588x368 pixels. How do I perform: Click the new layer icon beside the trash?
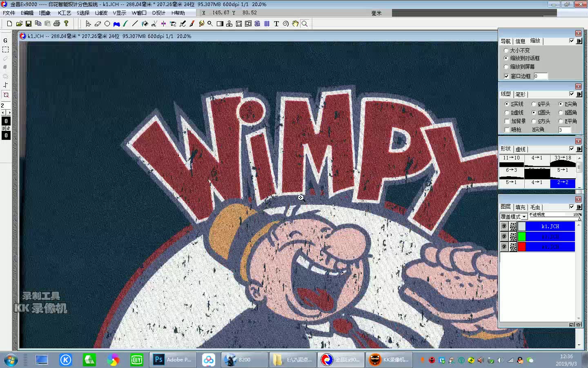572,325
